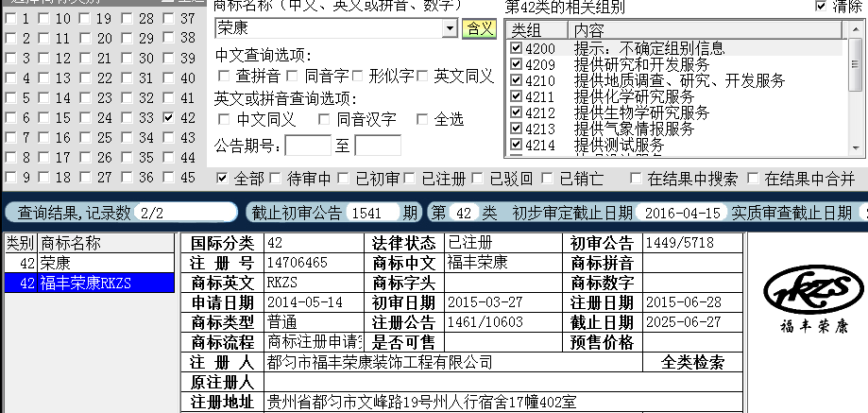Image resolution: width=868 pixels, height=413 pixels.
Task: Click the 2025-06-27 expiry date value
Action: [x=684, y=322]
